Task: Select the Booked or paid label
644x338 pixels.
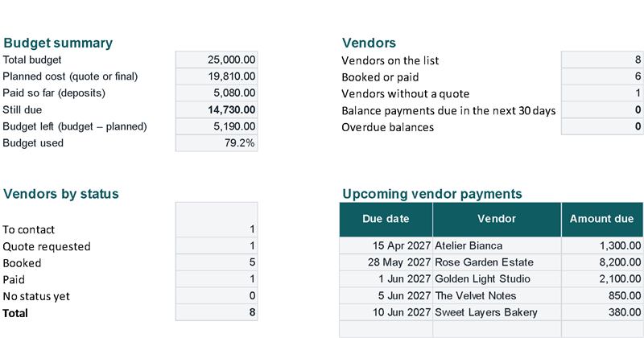Action: (380, 77)
